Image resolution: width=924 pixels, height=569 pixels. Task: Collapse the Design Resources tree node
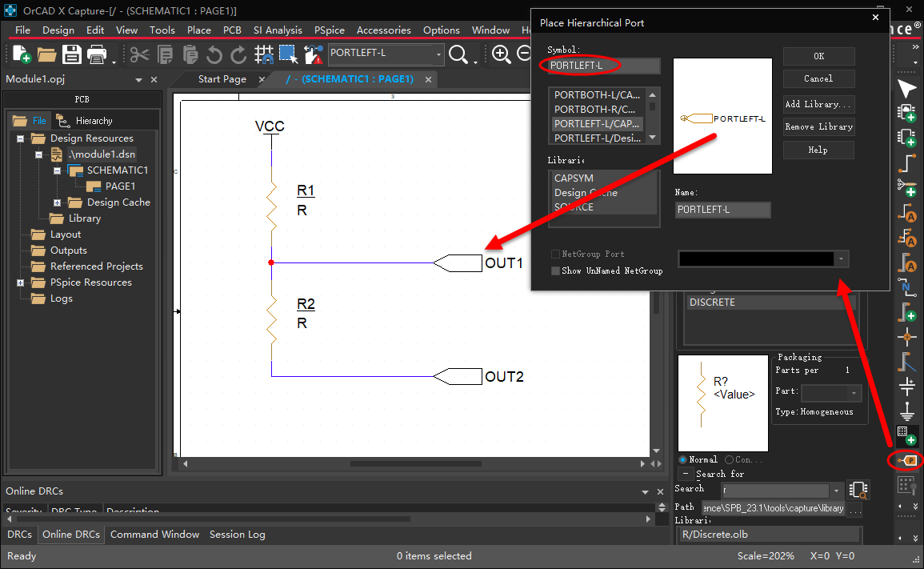(20, 138)
